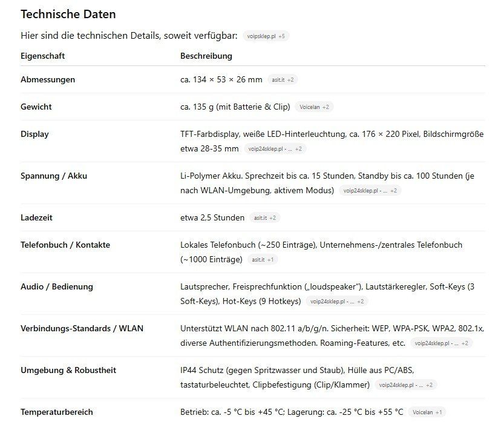
Task: Open Voicelan +1 chip in Temperaturbereich row
Action: tap(427, 412)
